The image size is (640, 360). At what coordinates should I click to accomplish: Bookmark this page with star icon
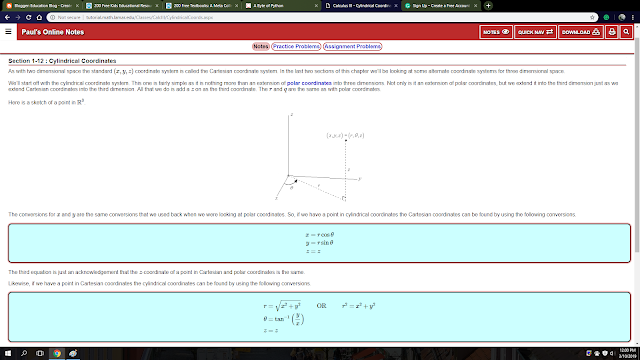point(592,18)
